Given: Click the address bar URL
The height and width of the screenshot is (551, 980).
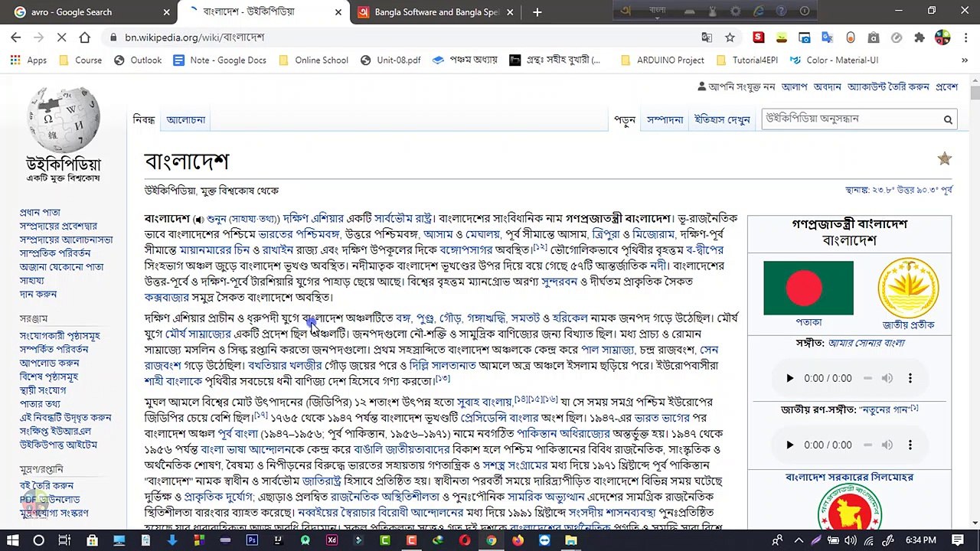Looking at the screenshot, I should point(194,37).
